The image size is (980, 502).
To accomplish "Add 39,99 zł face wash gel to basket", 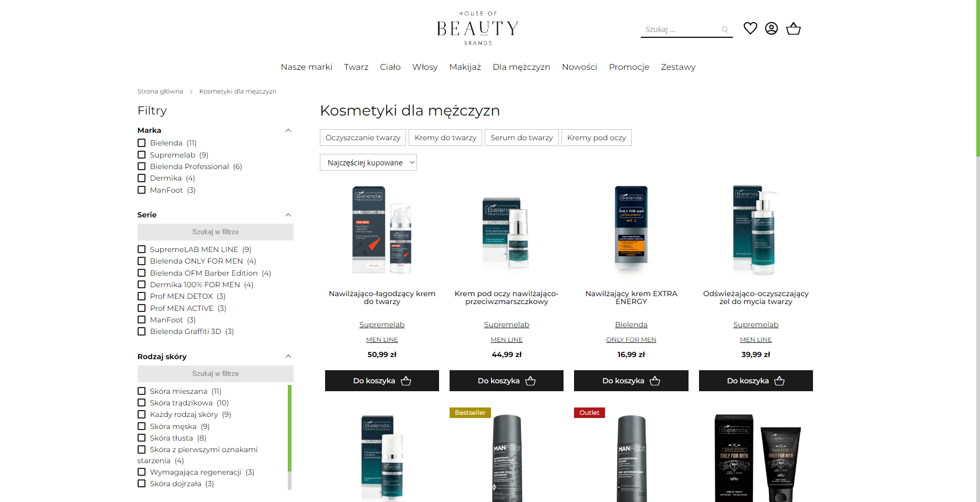I will (x=756, y=381).
